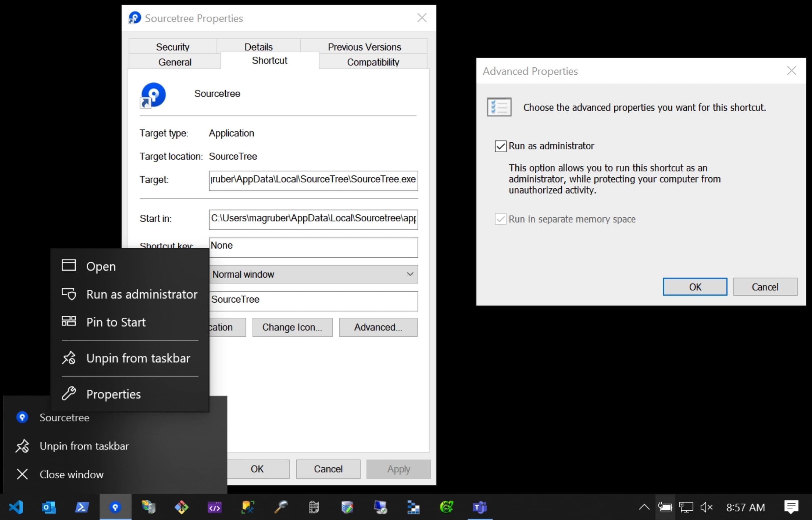This screenshot has width=812, height=520.
Task: Click the Sourcetree Properties title bar icon
Action: click(134, 18)
